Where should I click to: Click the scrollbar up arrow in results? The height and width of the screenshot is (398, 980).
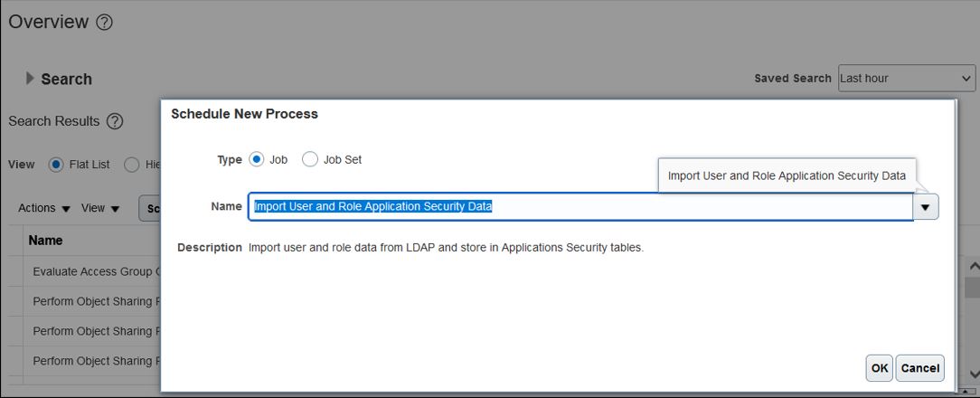click(x=973, y=266)
